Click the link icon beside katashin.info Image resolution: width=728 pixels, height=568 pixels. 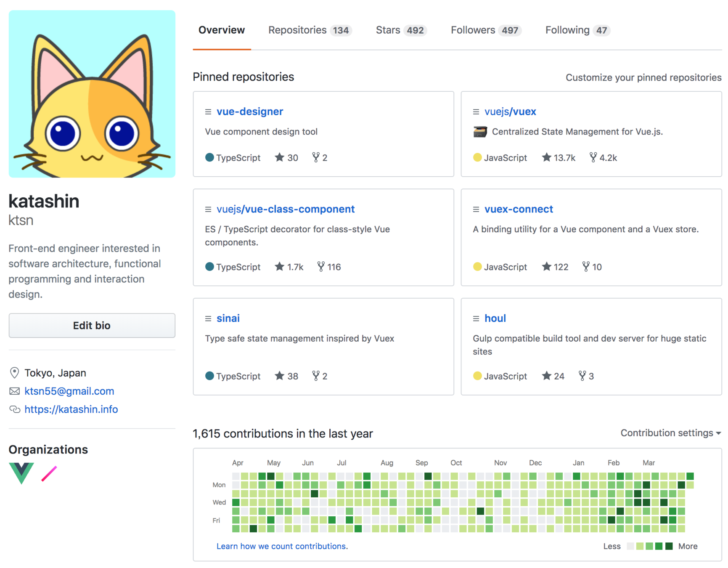[15, 409]
